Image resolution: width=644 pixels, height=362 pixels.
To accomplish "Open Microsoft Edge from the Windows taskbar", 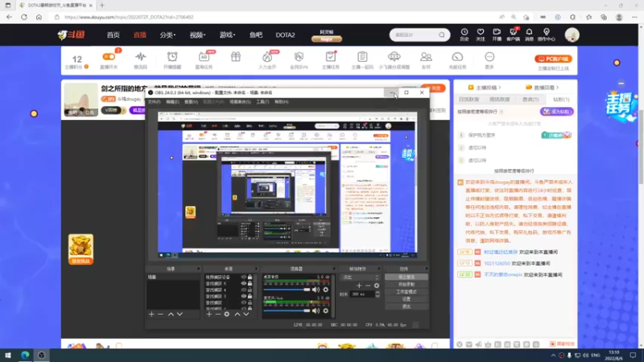I will pos(25,355).
